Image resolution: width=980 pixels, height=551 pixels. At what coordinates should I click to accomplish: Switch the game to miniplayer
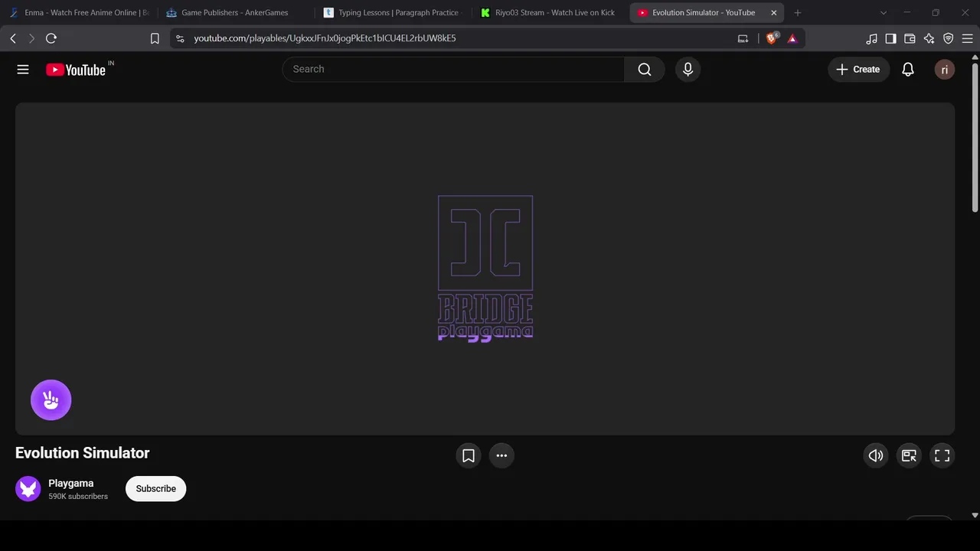click(909, 455)
